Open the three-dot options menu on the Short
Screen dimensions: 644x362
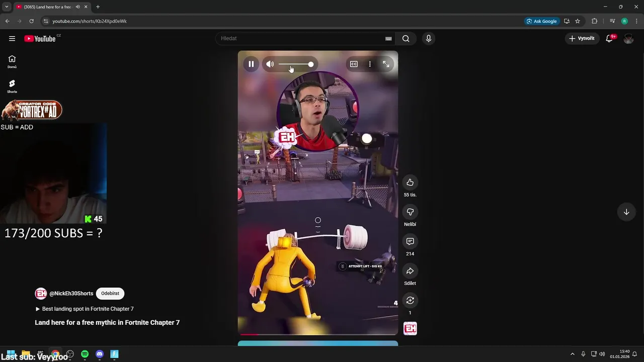[x=370, y=64]
